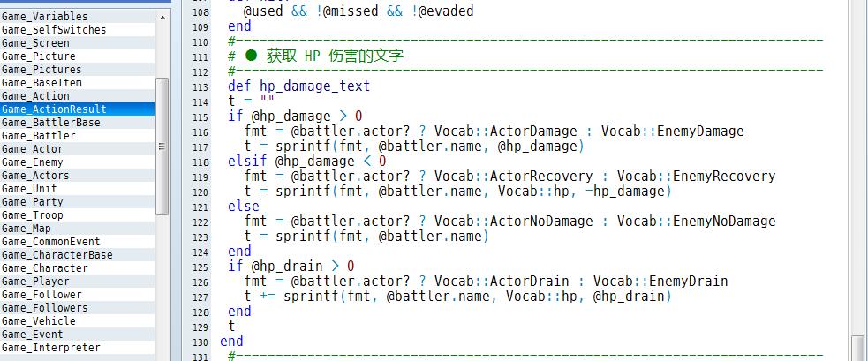
Task: Click Vocab::ActorDrain in line 126
Action: click(x=502, y=281)
